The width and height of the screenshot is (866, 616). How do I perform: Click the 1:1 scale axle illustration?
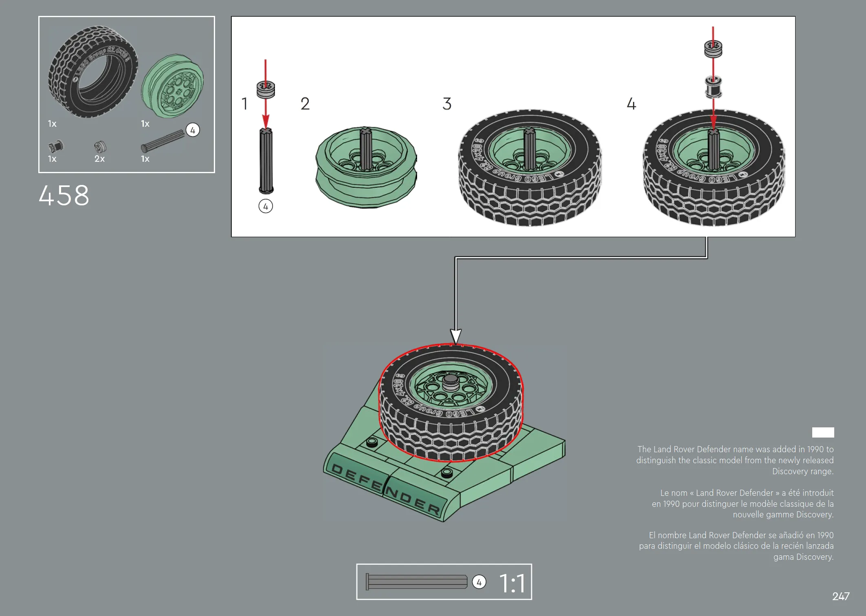(416, 582)
